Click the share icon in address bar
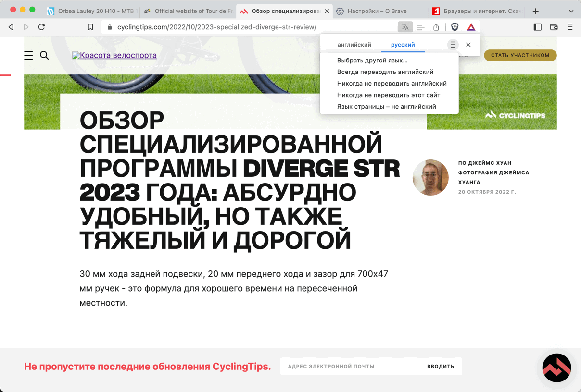The image size is (581, 392). 436,27
